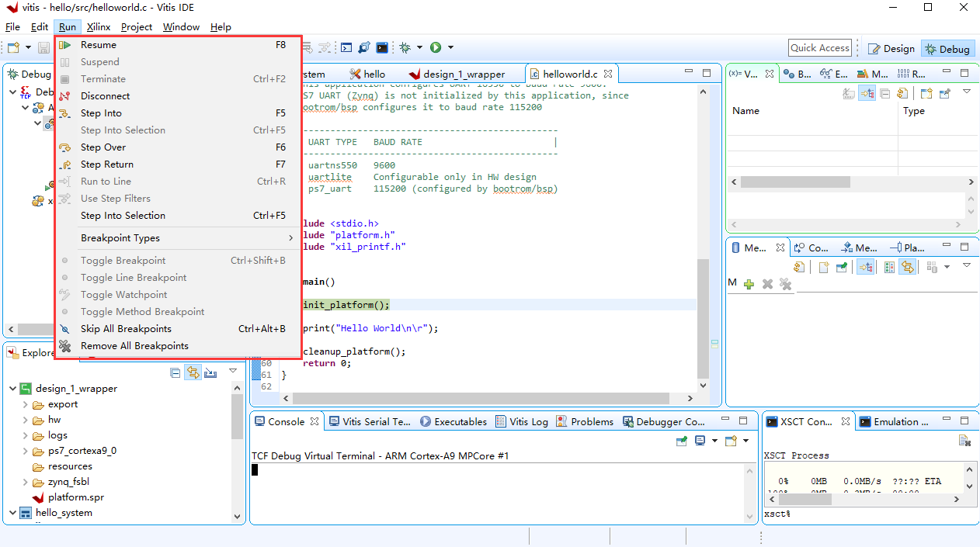Switch to the Design perspective
980x547 pixels.
[891, 49]
